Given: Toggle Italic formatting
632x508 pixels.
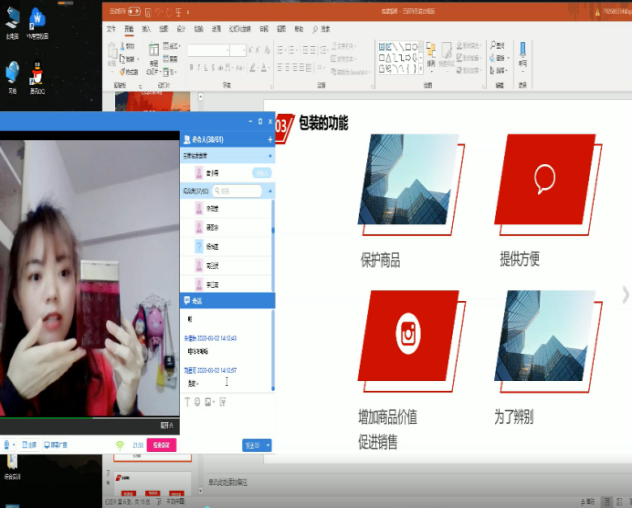Looking at the screenshot, I should pos(199,67).
